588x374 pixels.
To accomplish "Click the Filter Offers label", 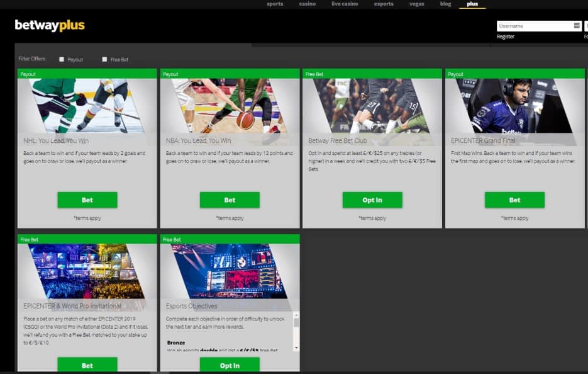I will 32,59.
